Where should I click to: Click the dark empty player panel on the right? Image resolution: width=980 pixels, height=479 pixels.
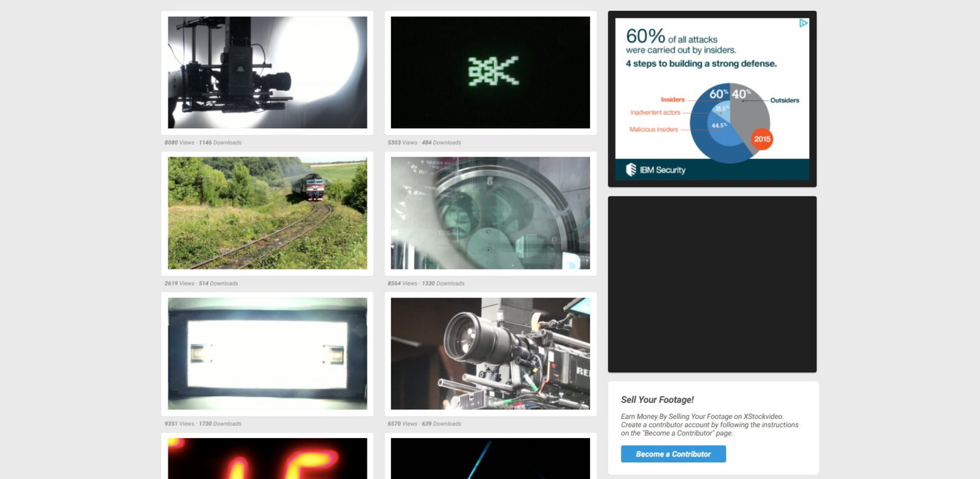click(712, 284)
